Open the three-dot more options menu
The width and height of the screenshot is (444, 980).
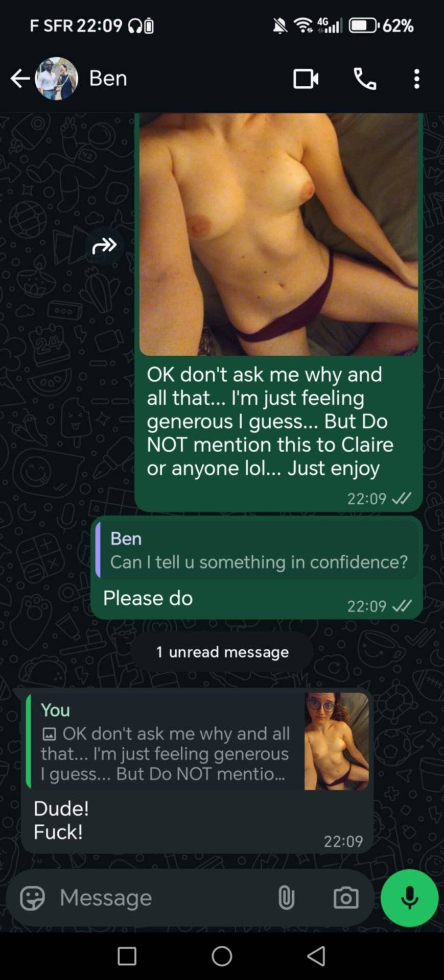[417, 79]
